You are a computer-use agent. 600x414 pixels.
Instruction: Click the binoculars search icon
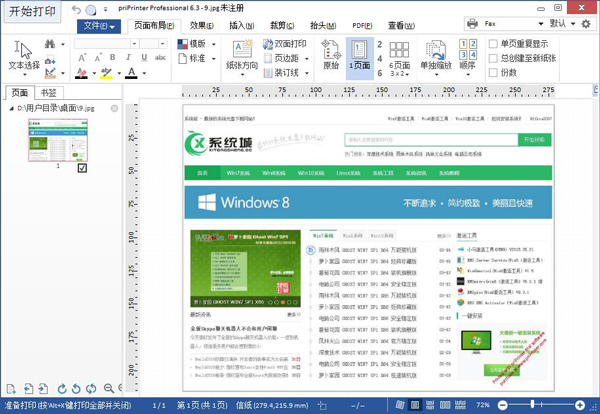point(50,44)
